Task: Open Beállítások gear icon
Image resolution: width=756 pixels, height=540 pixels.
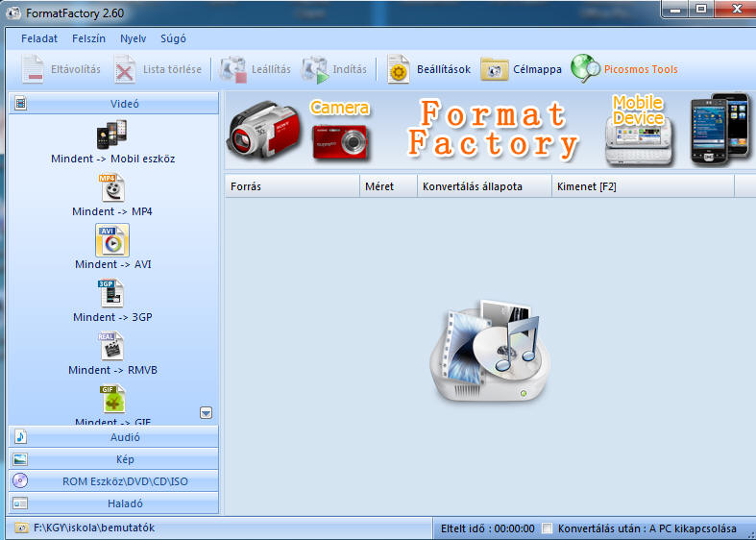Action: tap(399, 69)
